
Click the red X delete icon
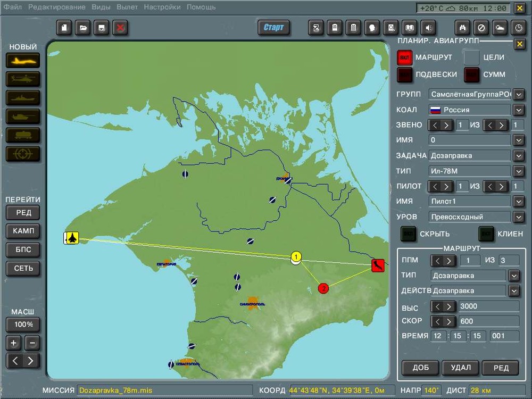click(x=120, y=28)
